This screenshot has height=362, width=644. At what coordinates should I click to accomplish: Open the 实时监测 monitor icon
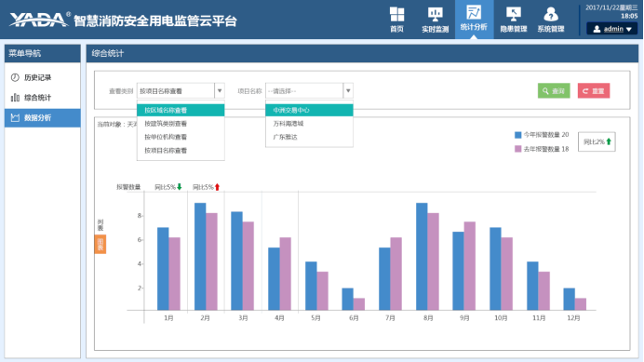coord(435,15)
